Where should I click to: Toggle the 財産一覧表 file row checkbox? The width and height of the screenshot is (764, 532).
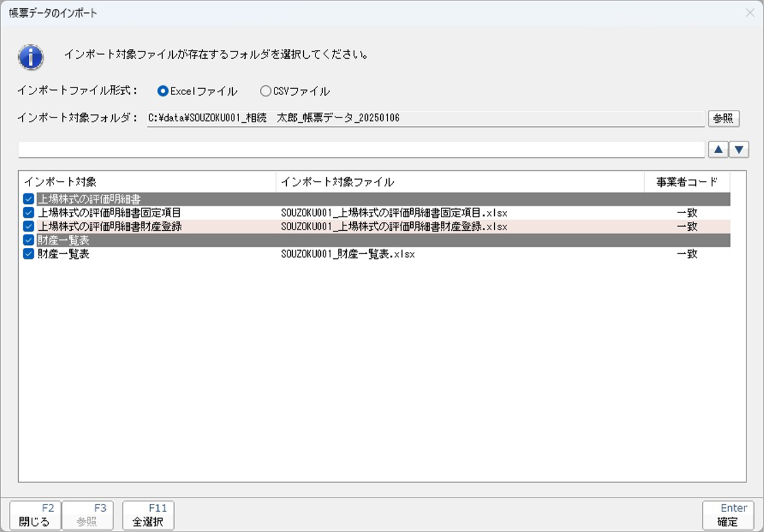point(28,254)
